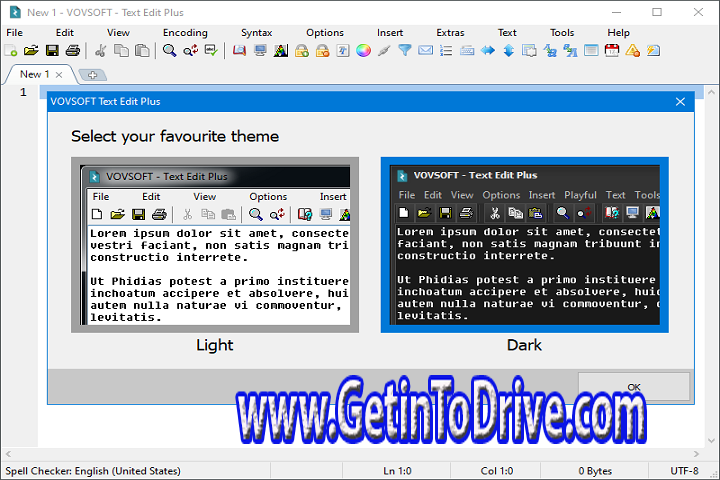Click the New file toolbar icon

[x=11, y=51]
